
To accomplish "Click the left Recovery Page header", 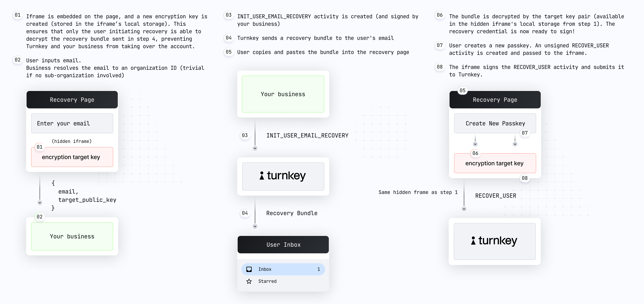I will tap(72, 100).
